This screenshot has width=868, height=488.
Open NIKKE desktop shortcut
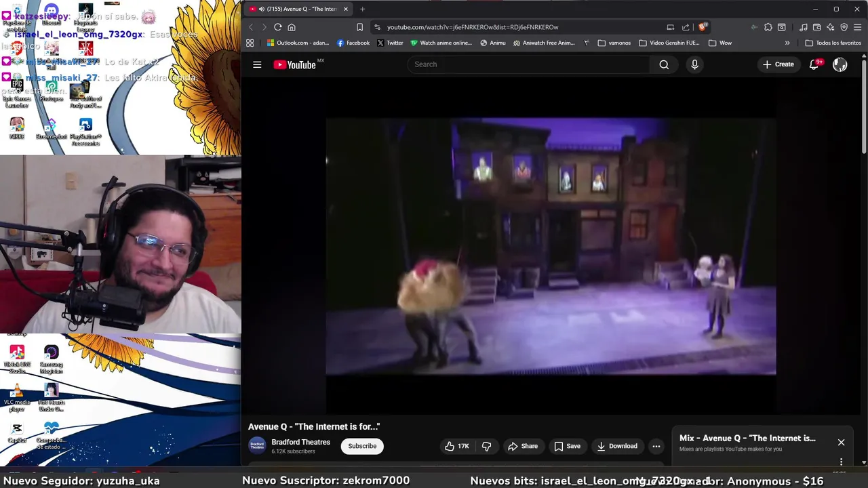click(x=17, y=128)
